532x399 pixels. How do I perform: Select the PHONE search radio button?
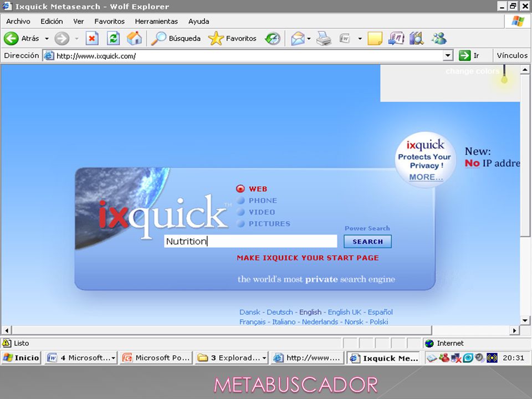(241, 201)
